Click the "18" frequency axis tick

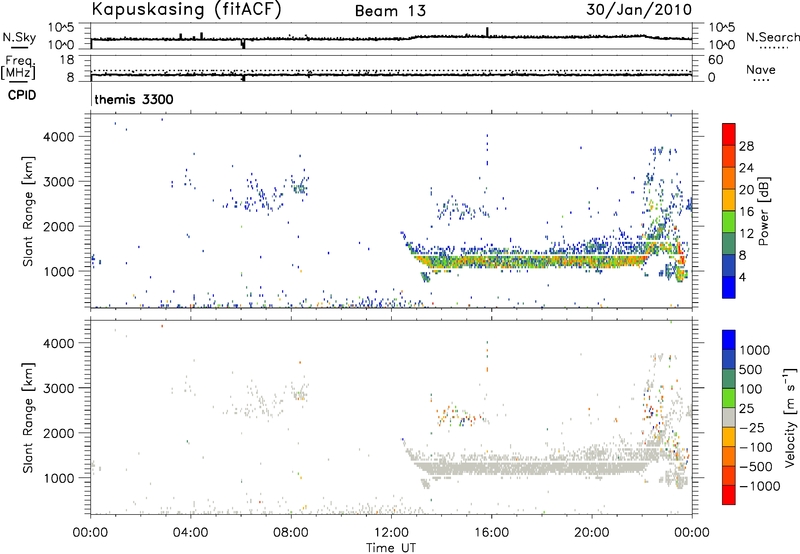(x=67, y=60)
